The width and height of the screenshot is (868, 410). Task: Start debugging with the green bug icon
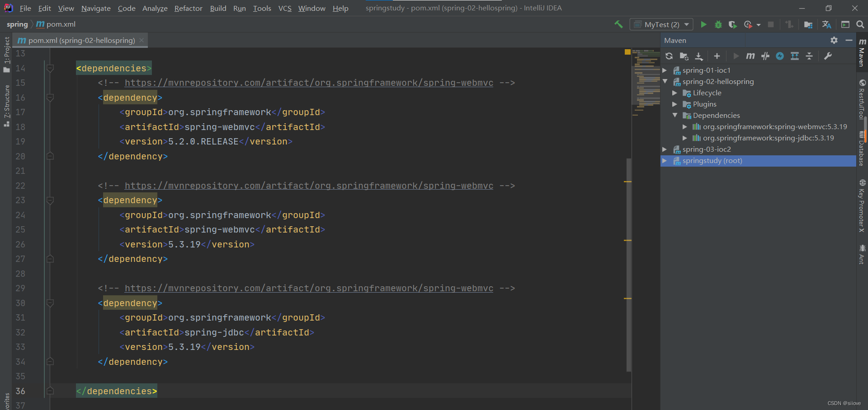tap(718, 24)
